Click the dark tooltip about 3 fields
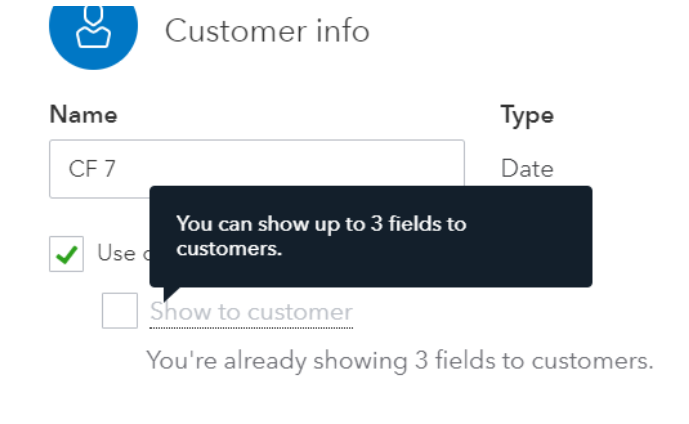The image size is (689, 424). pyautogui.click(x=370, y=236)
